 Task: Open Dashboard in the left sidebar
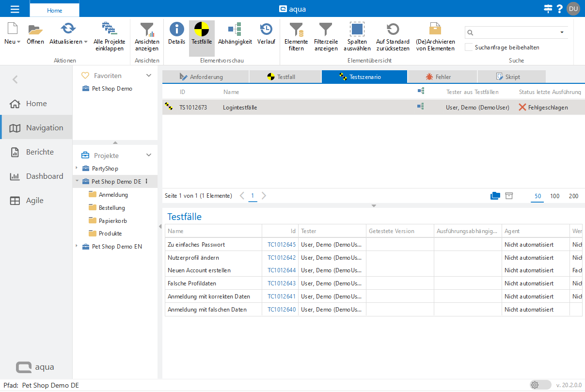pos(44,176)
